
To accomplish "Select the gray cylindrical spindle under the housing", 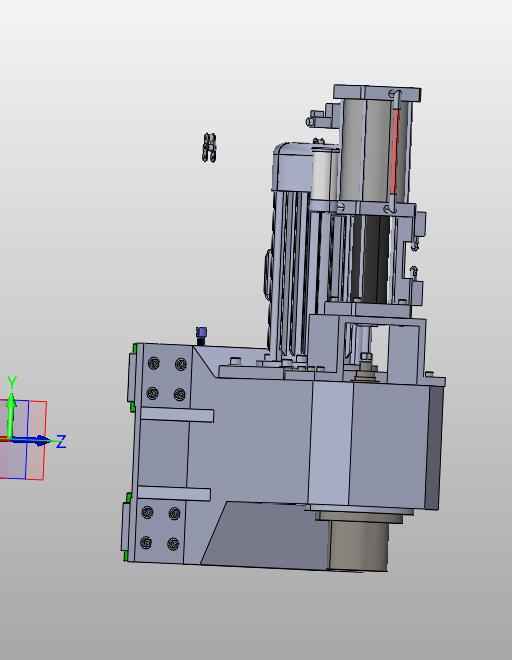I will [x=358, y=545].
